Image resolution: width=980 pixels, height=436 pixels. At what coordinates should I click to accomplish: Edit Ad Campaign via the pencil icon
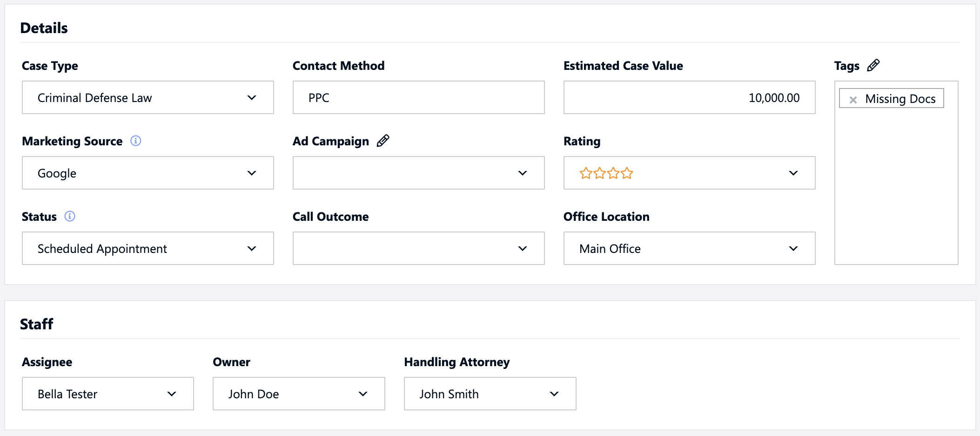coord(383,140)
